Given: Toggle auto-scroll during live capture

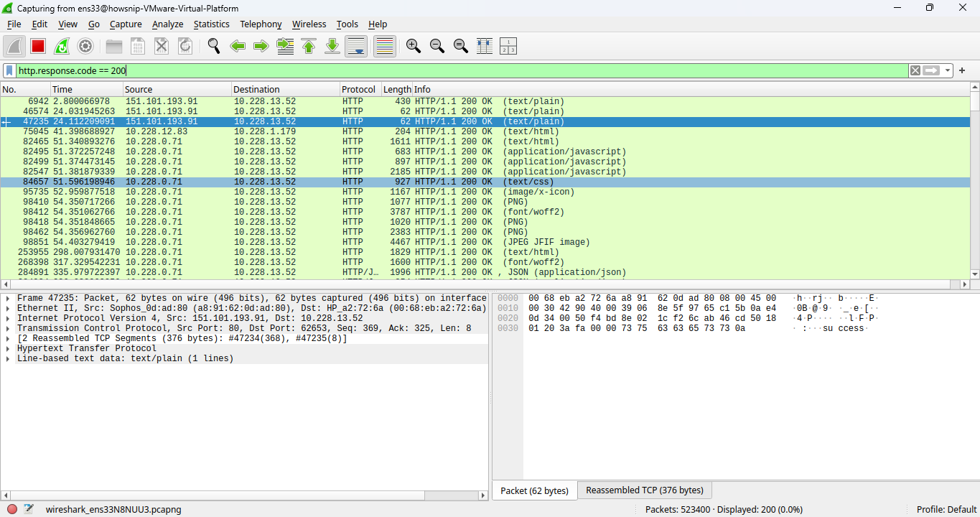Looking at the screenshot, I should (356, 46).
